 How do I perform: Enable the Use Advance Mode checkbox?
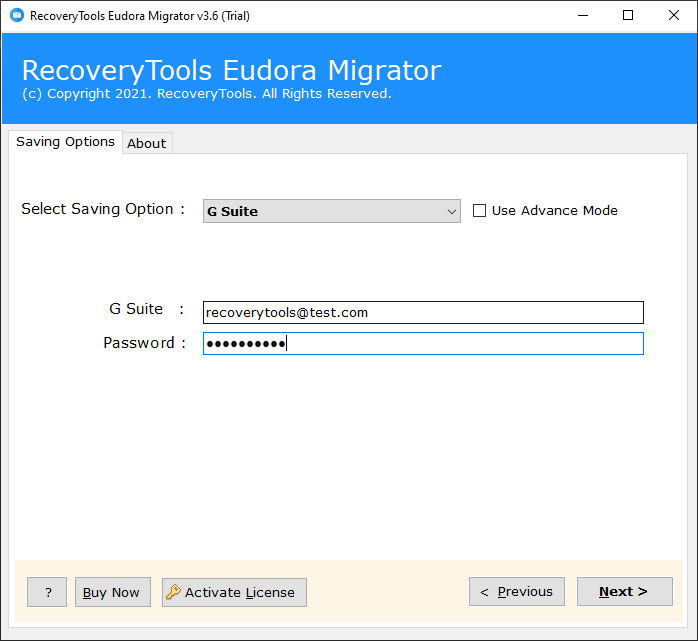click(x=479, y=211)
